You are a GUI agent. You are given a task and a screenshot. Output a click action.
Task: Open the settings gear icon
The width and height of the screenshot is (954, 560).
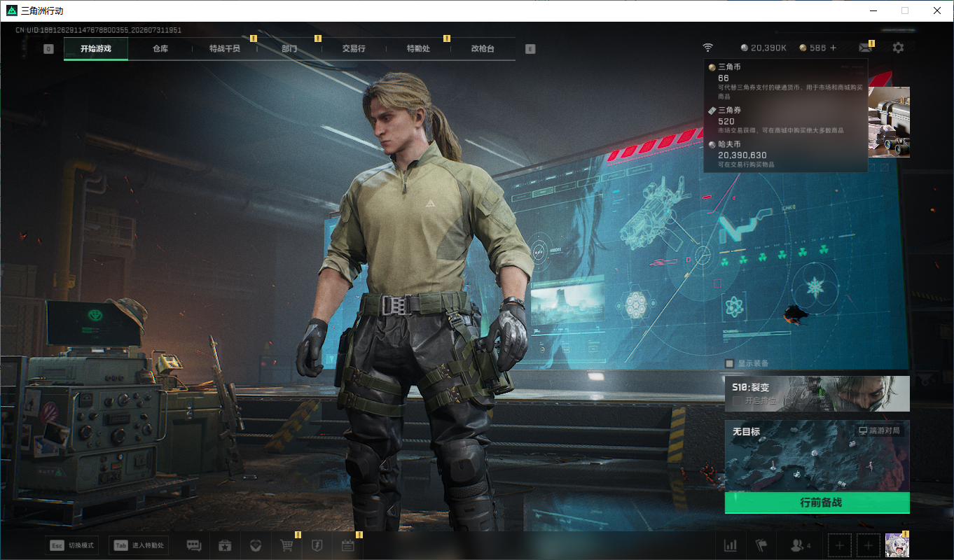[x=898, y=48]
